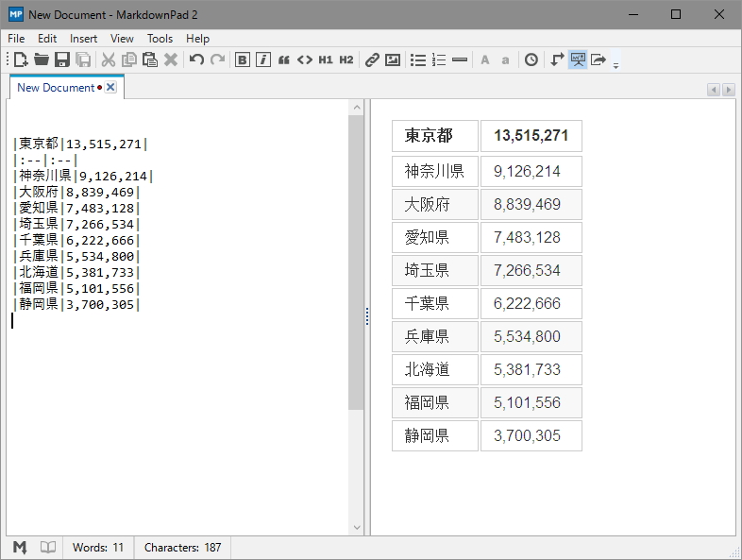Viewport: 742px width, 560px height.
Task: Convert text to lowercase
Action: tap(505, 60)
